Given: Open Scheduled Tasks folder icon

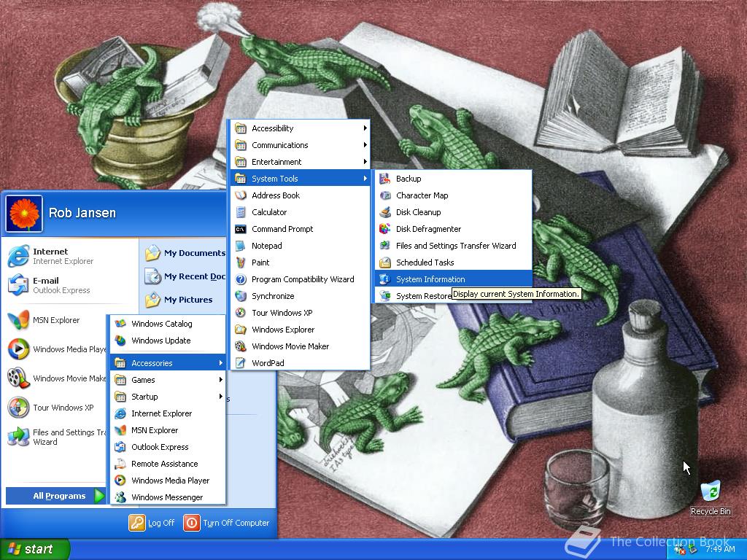Looking at the screenshot, I should (385, 262).
